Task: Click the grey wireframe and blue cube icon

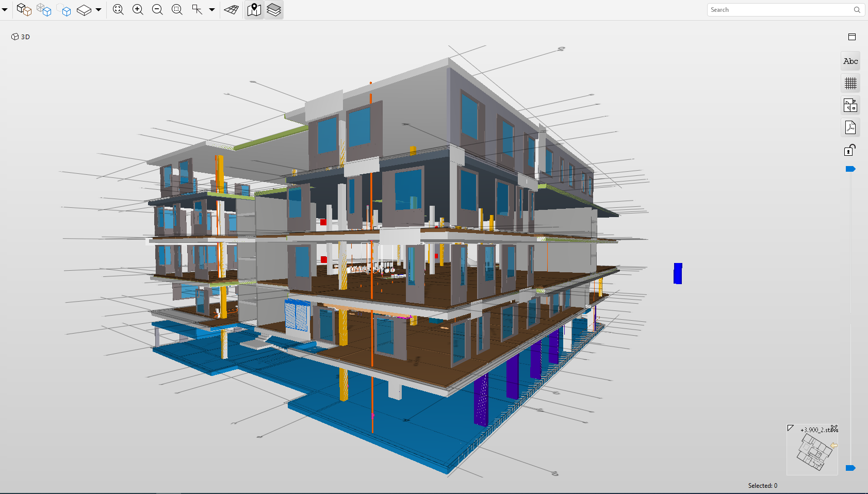Action: [44, 10]
